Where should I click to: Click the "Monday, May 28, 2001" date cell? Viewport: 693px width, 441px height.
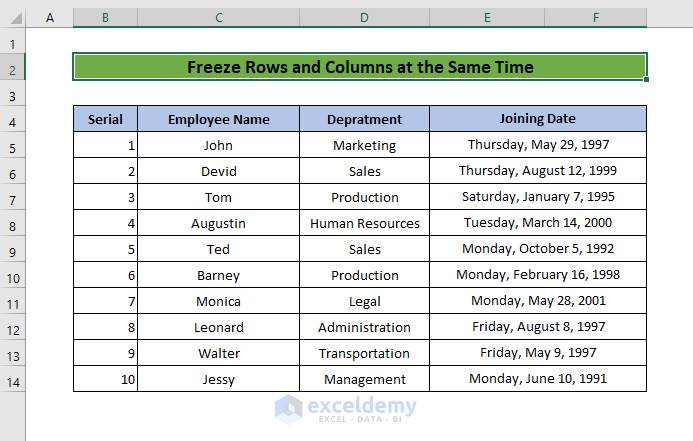[x=538, y=301]
